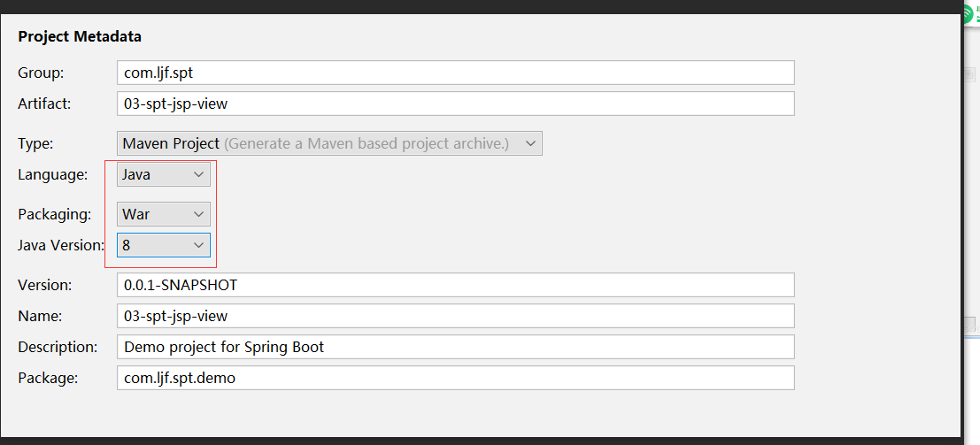Click the Name field showing 03-spt-jsp-view
Image resolution: width=980 pixels, height=445 pixels.
(x=456, y=316)
